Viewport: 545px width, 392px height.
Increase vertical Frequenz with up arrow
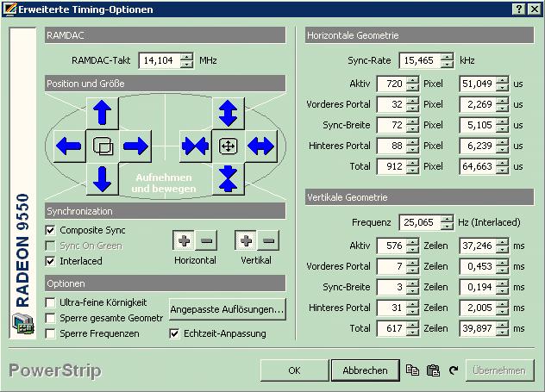tap(446, 218)
